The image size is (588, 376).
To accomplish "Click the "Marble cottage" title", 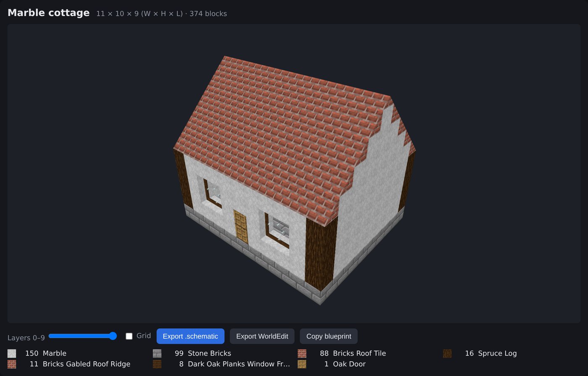I will click(49, 13).
